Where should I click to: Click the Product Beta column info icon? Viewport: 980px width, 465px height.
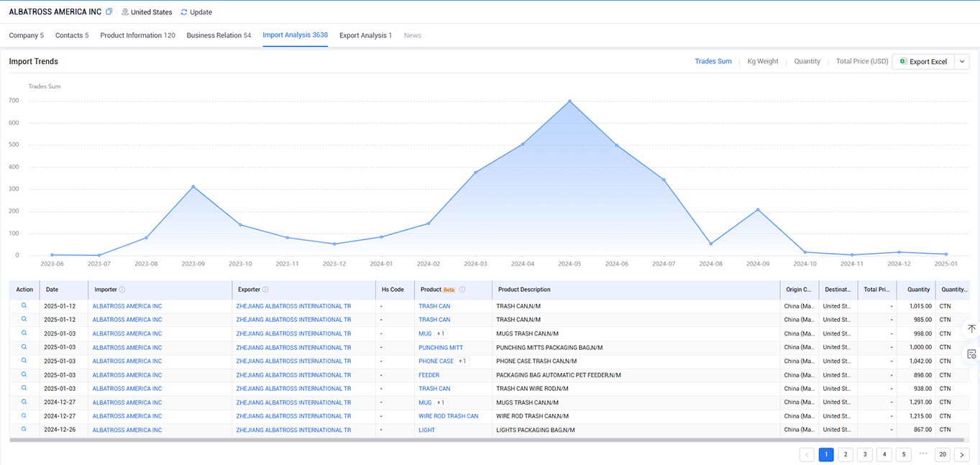click(x=462, y=290)
